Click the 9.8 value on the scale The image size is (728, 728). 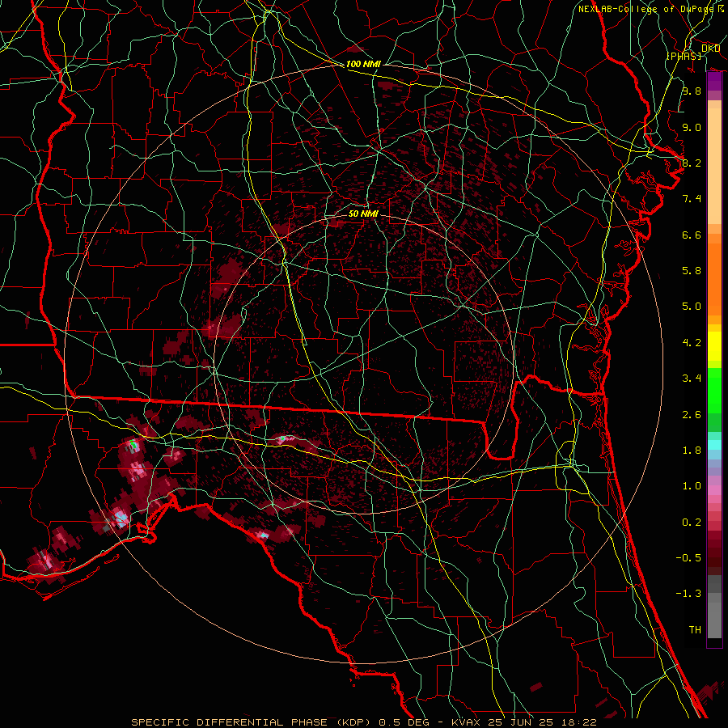pos(692,91)
